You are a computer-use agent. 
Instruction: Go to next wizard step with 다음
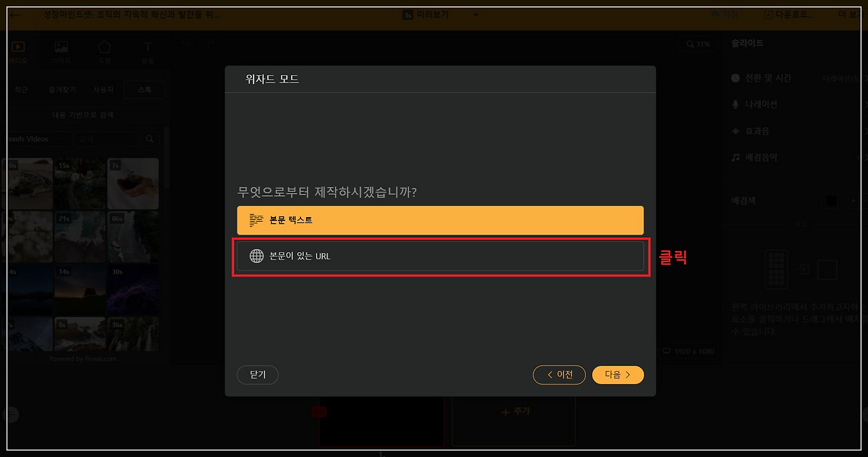tap(618, 375)
